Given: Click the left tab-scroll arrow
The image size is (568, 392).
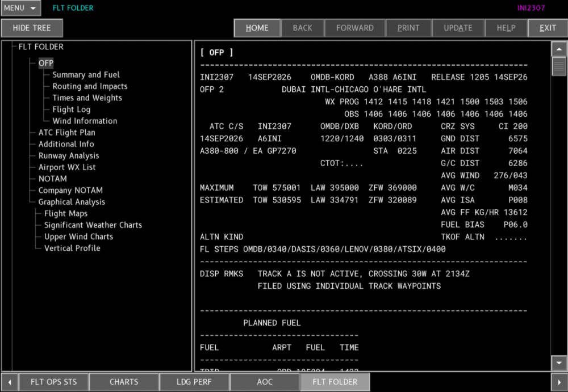Looking at the screenshot, I should tap(10, 382).
